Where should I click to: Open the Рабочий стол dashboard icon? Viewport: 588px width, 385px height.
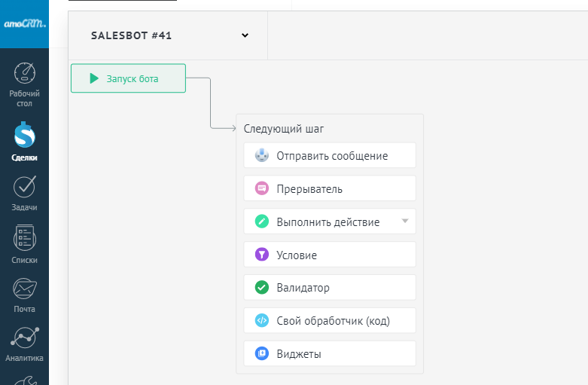(25, 73)
